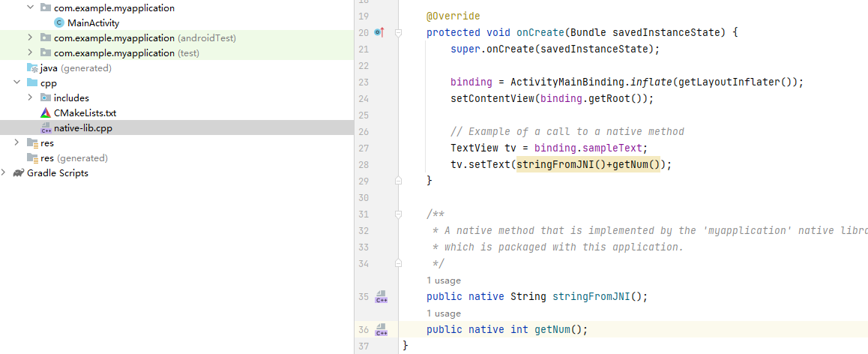Viewport: 868px width, 354px height.
Task: Click the res (generated) folder icon
Action: (32, 158)
